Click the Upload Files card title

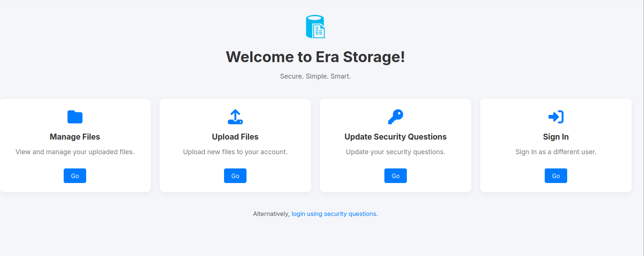click(235, 137)
